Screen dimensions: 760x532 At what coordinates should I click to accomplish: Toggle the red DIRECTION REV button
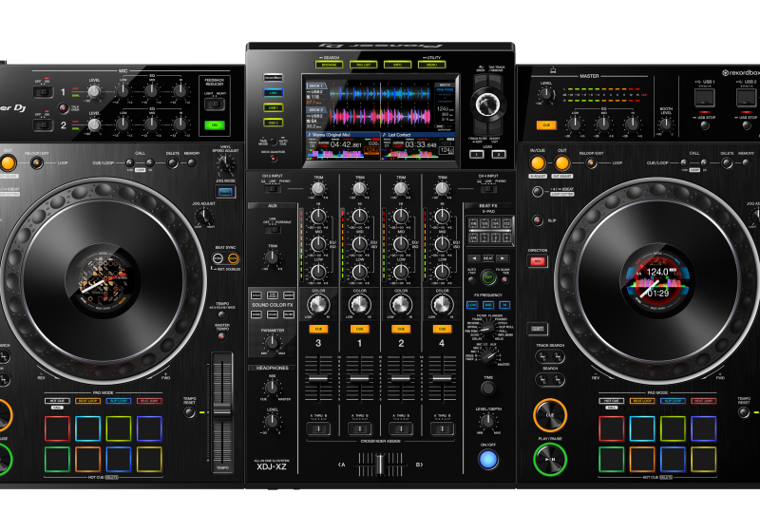click(538, 261)
